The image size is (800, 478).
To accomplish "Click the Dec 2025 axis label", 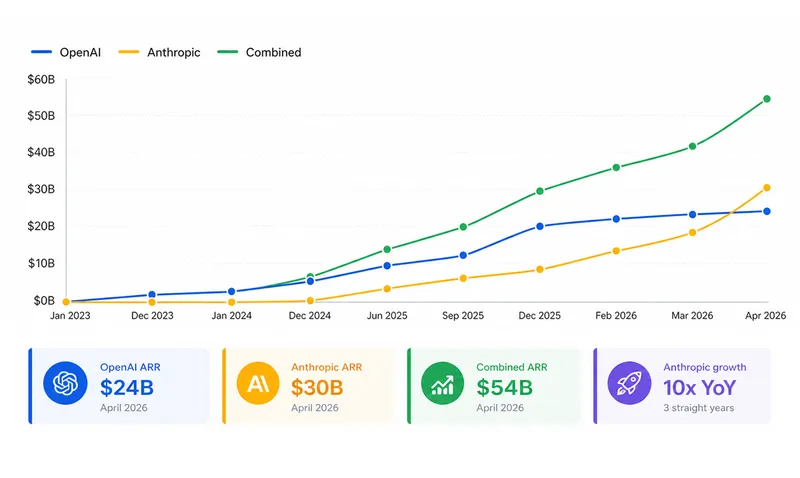I will coord(539,316).
